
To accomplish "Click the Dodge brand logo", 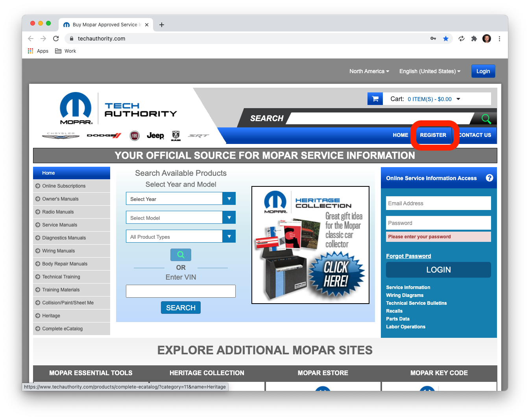I will [104, 136].
